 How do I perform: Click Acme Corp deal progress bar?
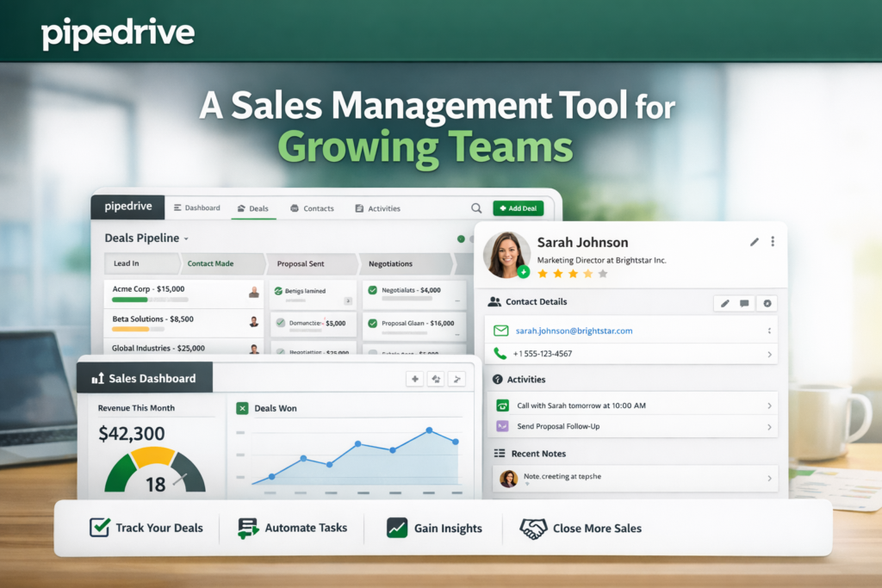coord(150,300)
